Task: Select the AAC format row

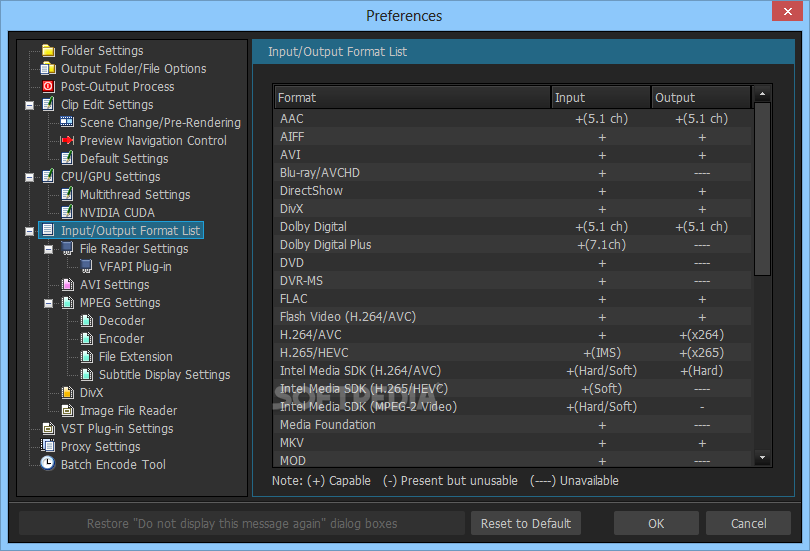Action: [513, 119]
